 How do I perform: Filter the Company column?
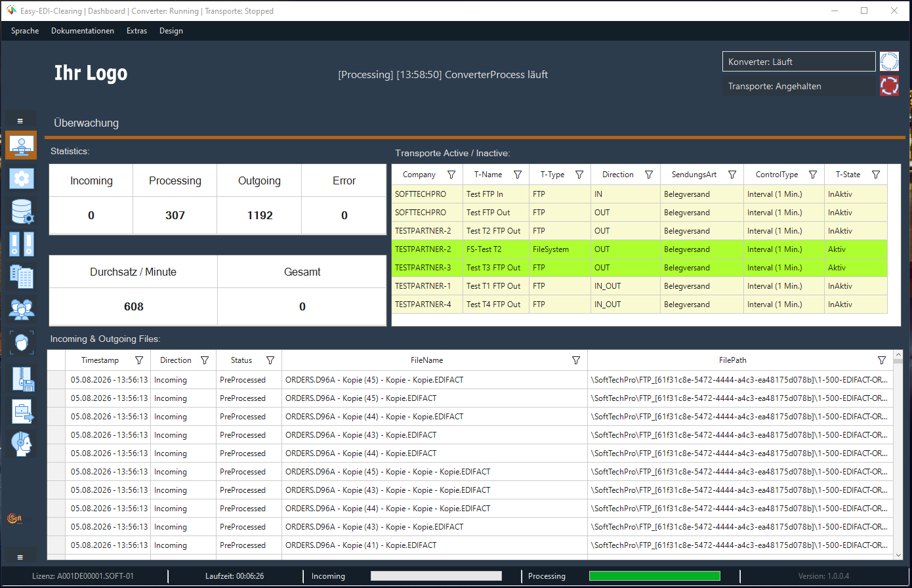tap(451, 175)
